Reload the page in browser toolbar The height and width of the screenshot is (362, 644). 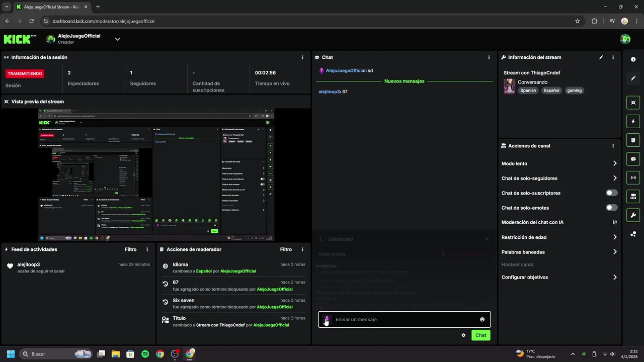pos(32,21)
